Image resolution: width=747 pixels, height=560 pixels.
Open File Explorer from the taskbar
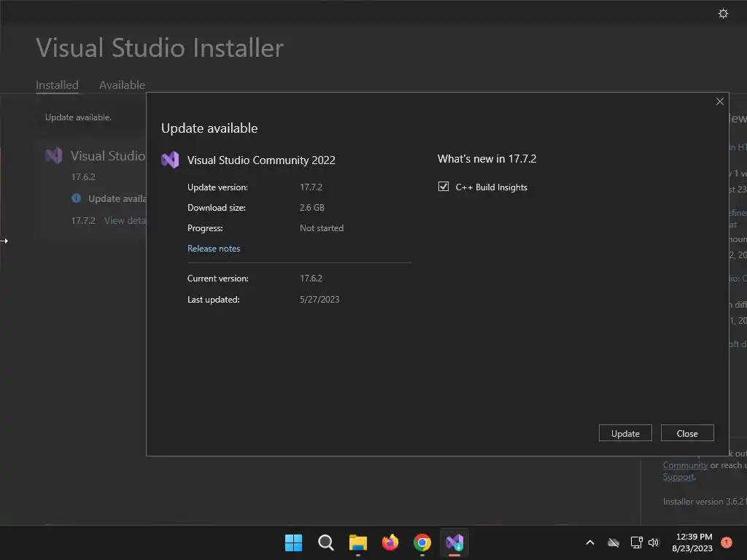coord(357,542)
